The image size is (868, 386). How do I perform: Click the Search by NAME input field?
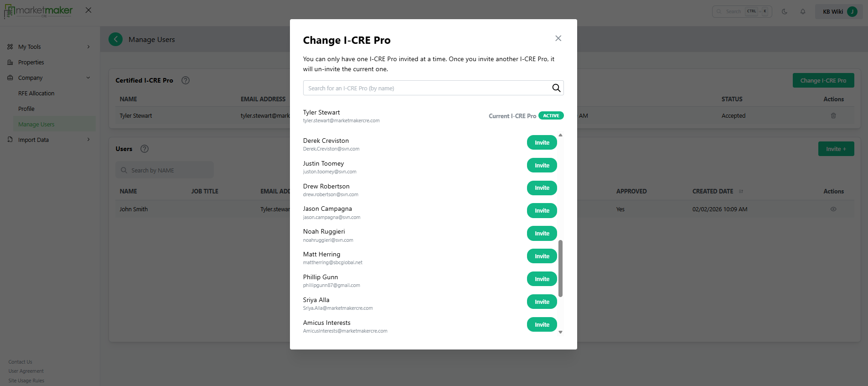coord(164,170)
